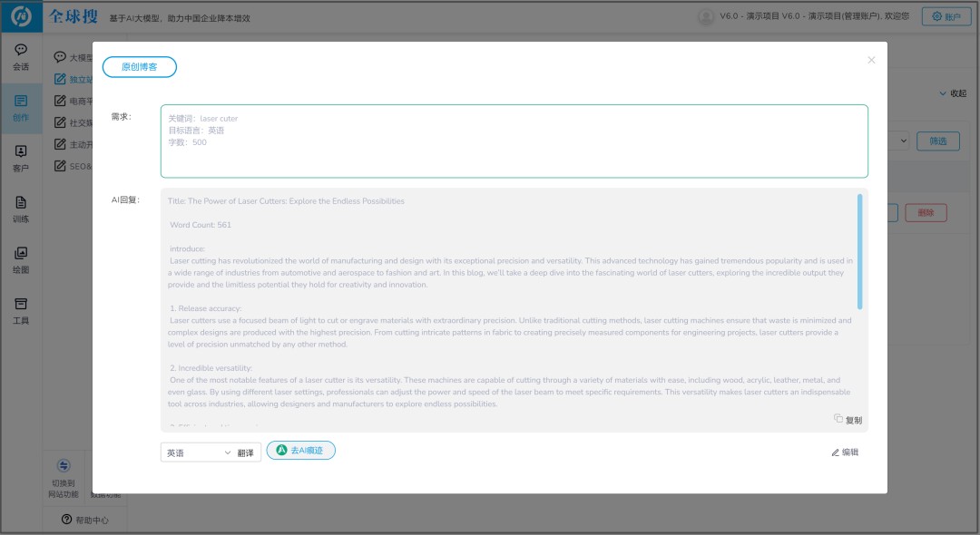Click the 编辑 edit pencil button
The height and width of the screenshot is (535, 980).
coord(845,452)
